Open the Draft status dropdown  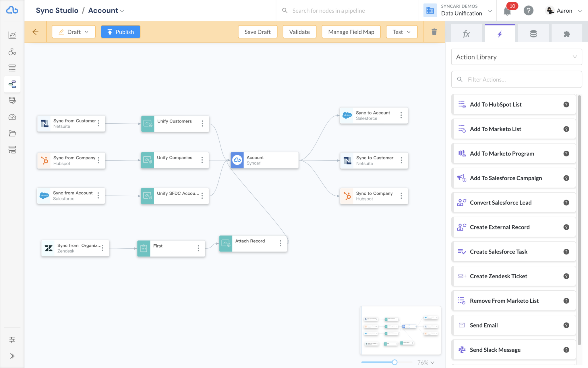pos(73,32)
